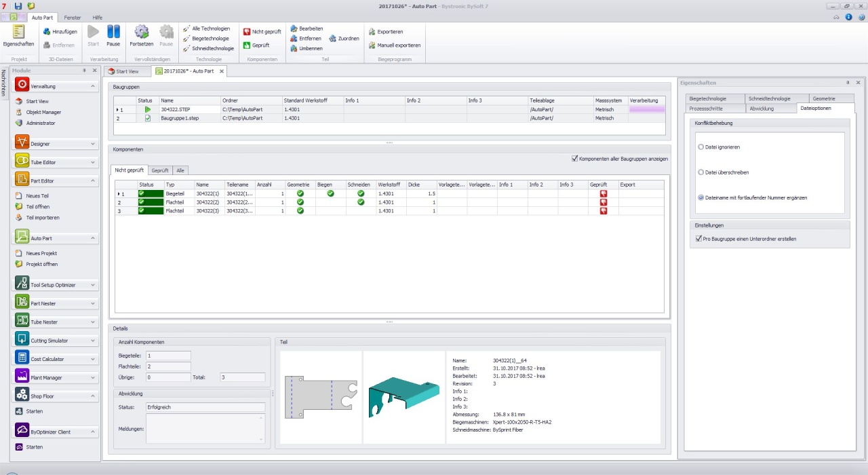The image size is (868, 475).
Task: Uncheck Pro Baugruppe einen Unterordner erstellen
Action: pyautogui.click(x=698, y=239)
